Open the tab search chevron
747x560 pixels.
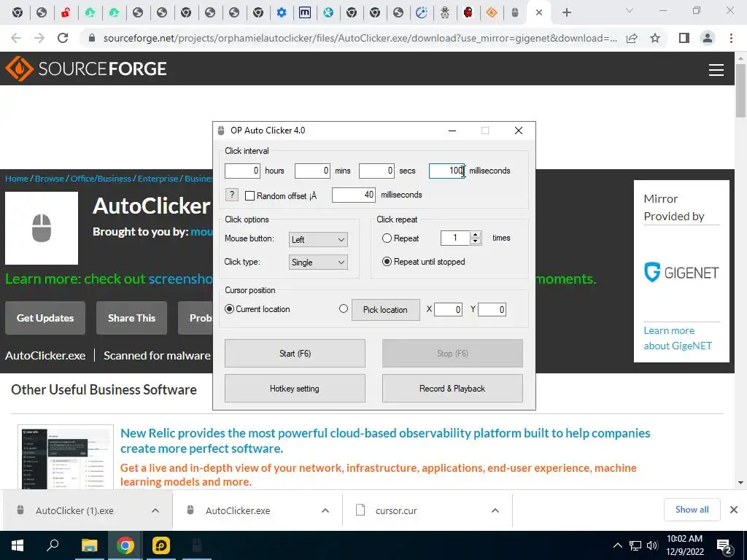[630, 10]
